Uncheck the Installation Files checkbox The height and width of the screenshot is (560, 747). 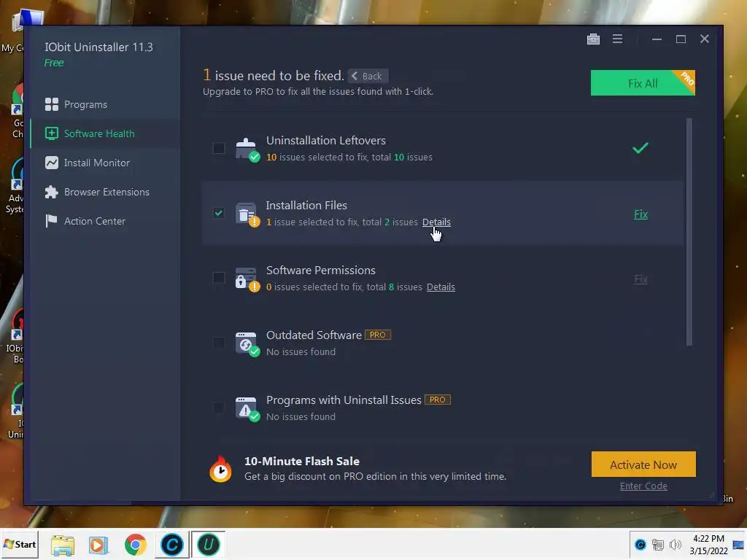[x=219, y=213]
